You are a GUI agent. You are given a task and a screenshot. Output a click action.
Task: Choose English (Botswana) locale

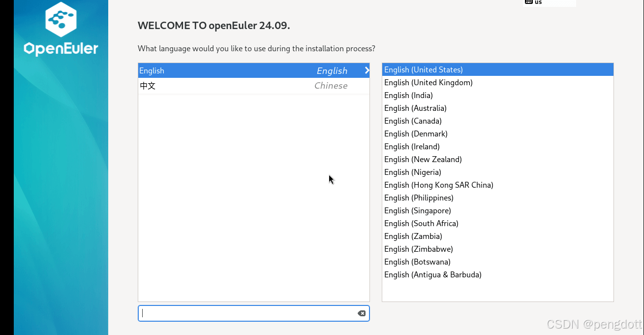pos(498,262)
